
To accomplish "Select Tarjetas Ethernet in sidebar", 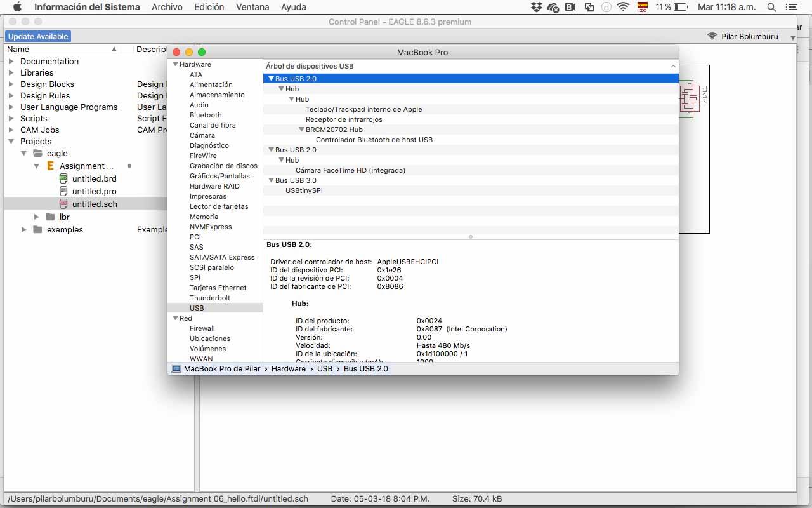I will [218, 288].
